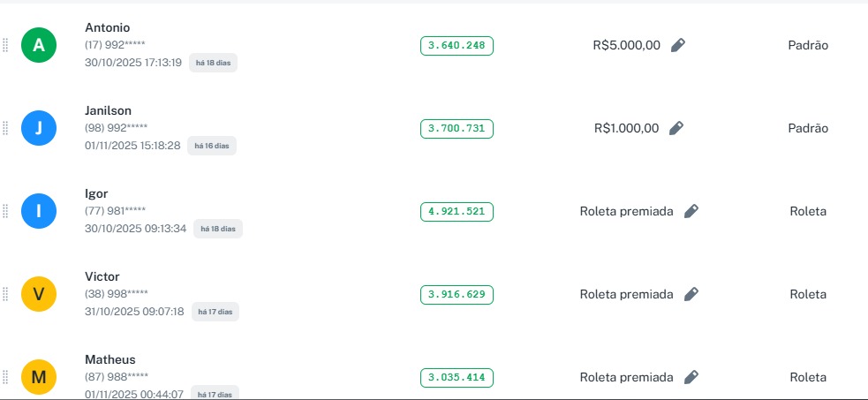Click Matheus's yellow M avatar
868x400 pixels.
click(x=38, y=377)
